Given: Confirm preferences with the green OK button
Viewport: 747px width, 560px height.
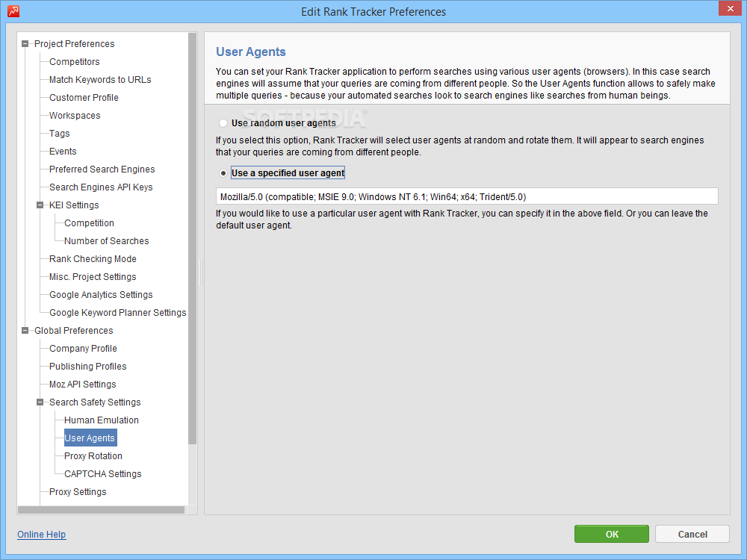Looking at the screenshot, I should (612, 535).
